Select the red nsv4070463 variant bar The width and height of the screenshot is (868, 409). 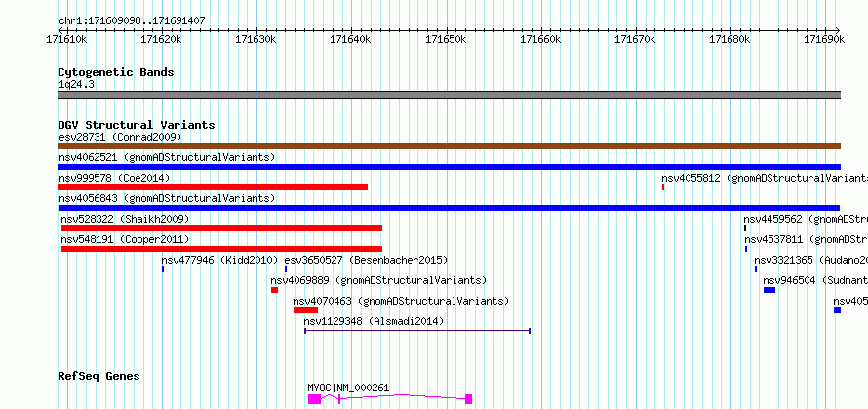click(305, 310)
